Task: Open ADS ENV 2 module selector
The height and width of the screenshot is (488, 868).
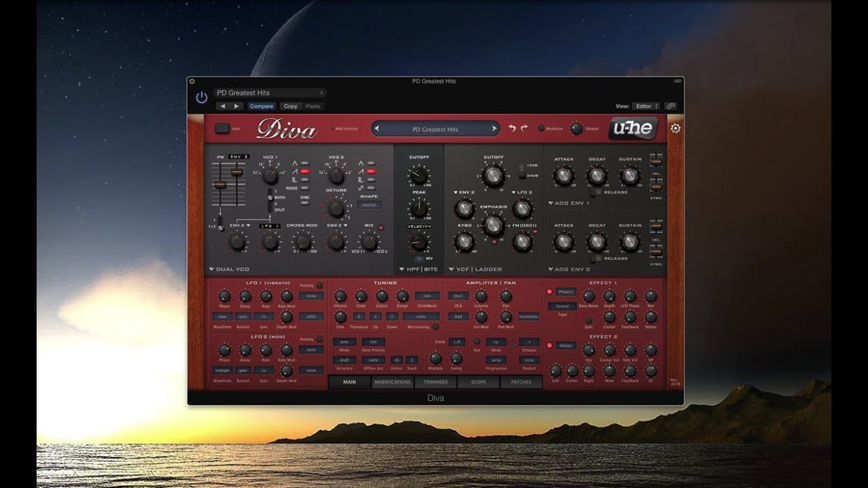Action: [x=569, y=269]
